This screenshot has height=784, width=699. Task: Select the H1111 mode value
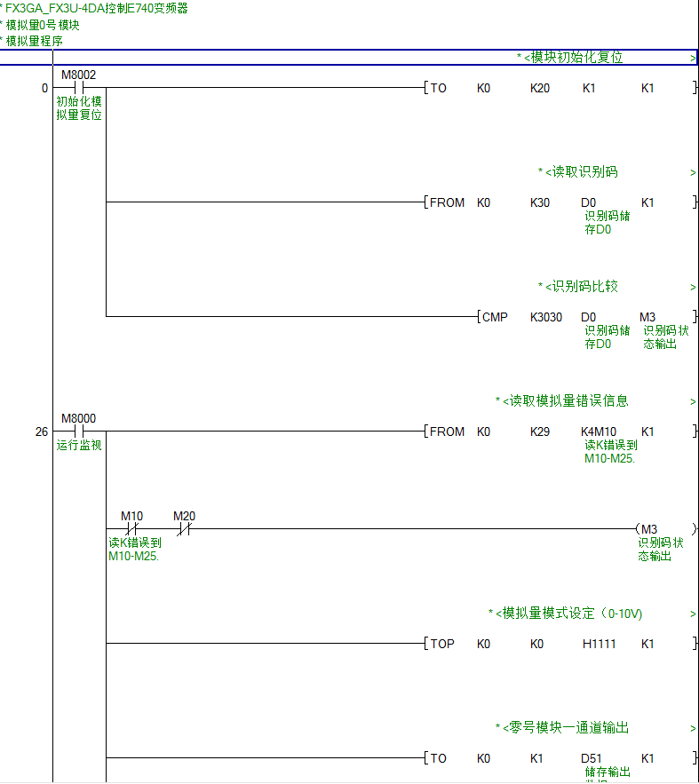[598, 644]
